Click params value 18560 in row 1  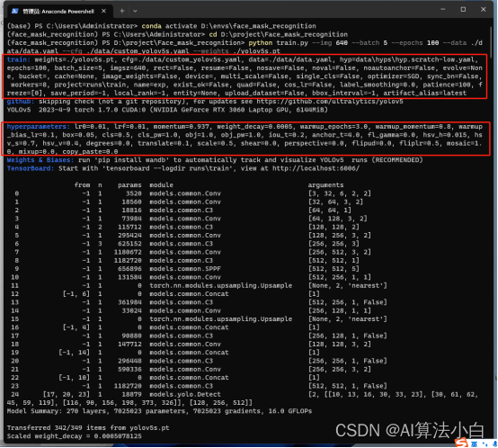[131, 202]
